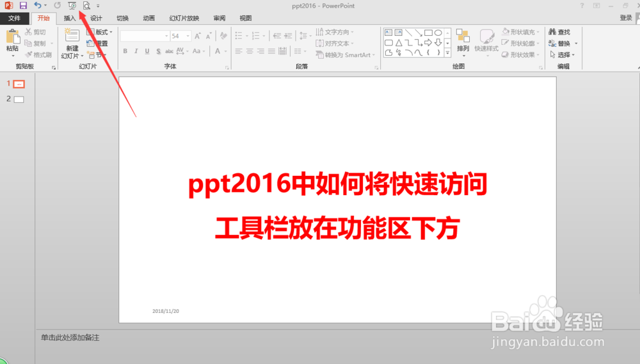This screenshot has width=640, height=364.
Task: Select triangle shape in gallery
Action: pyautogui.click(x=399, y=42)
